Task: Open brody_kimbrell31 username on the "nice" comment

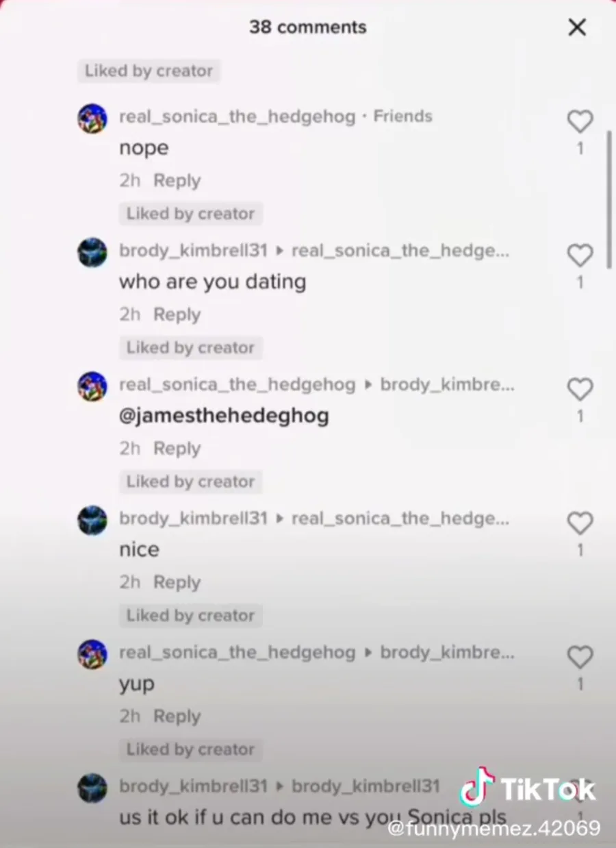Action: click(x=193, y=519)
